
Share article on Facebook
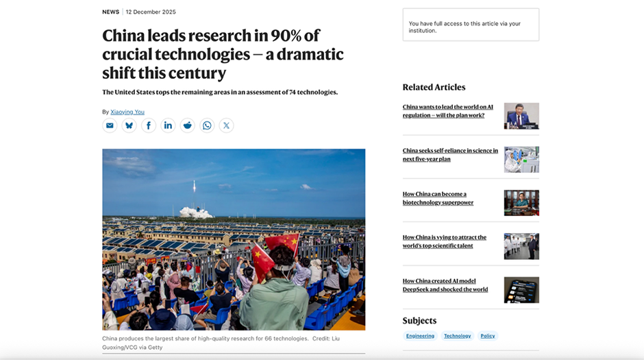click(x=149, y=125)
